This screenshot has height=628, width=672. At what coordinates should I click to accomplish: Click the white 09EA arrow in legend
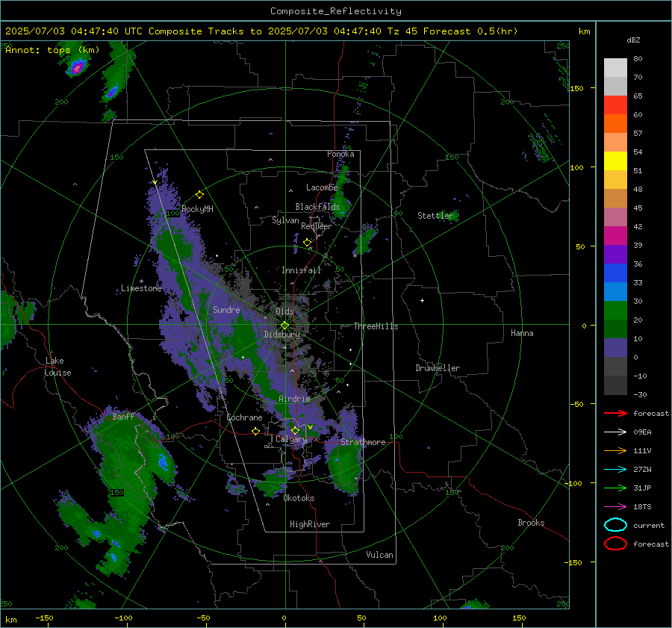[615, 432]
